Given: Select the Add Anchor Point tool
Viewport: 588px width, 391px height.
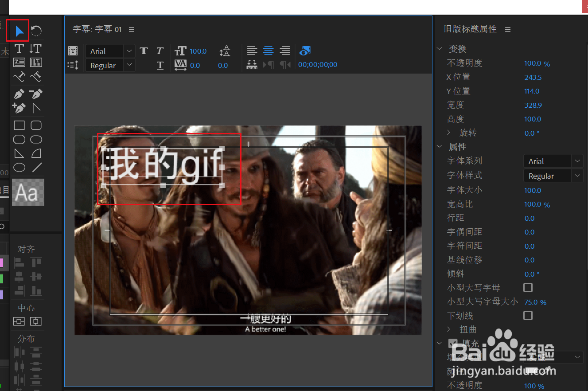Looking at the screenshot, I should 19,108.
